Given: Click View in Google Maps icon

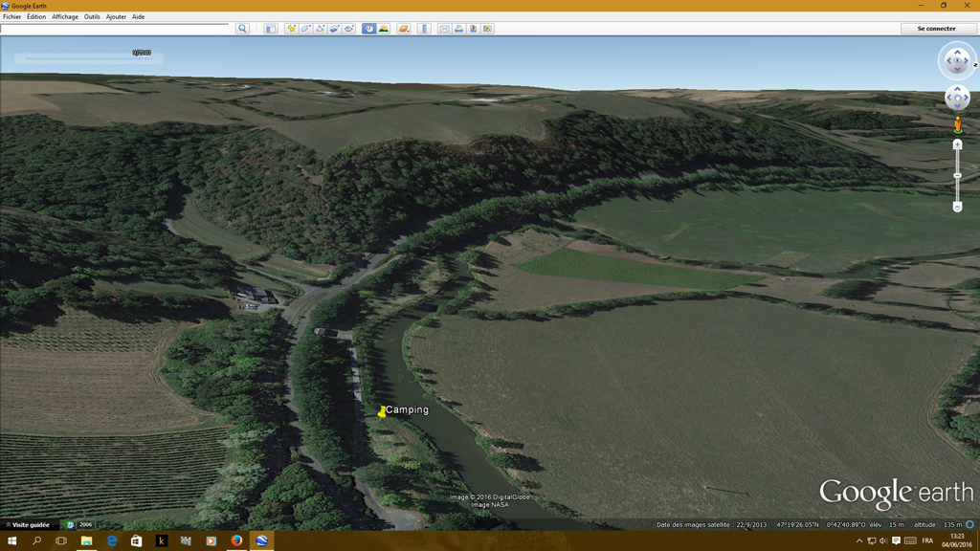Looking at the screenshot, I should tap(487, 29).
